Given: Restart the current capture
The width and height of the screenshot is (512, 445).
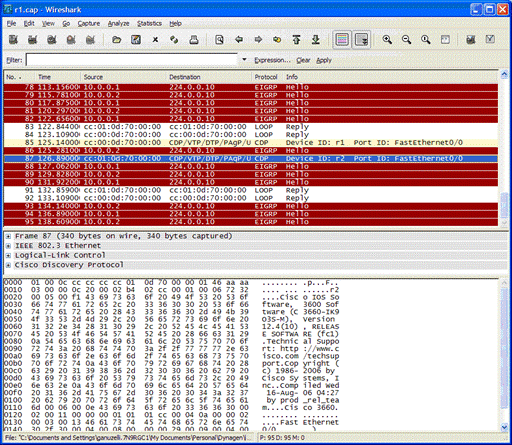Looking at the screenshot, I should pos(90,40).
